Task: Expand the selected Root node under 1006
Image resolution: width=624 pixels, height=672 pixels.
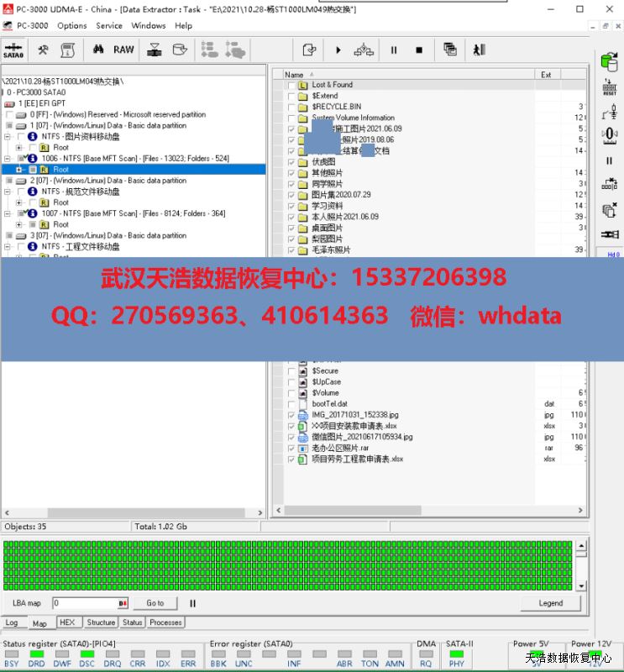Action: click(x=18, y=170)
